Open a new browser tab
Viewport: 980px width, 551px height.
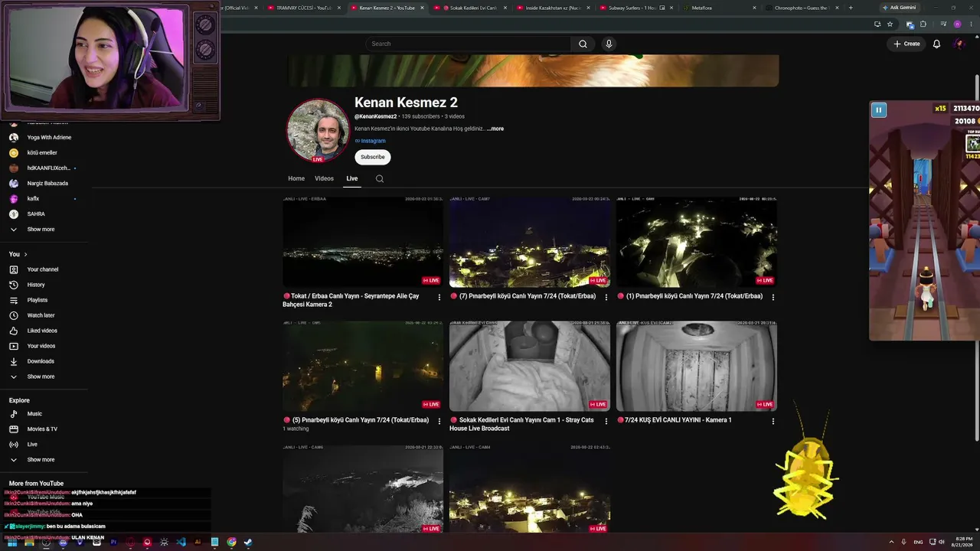851,8
